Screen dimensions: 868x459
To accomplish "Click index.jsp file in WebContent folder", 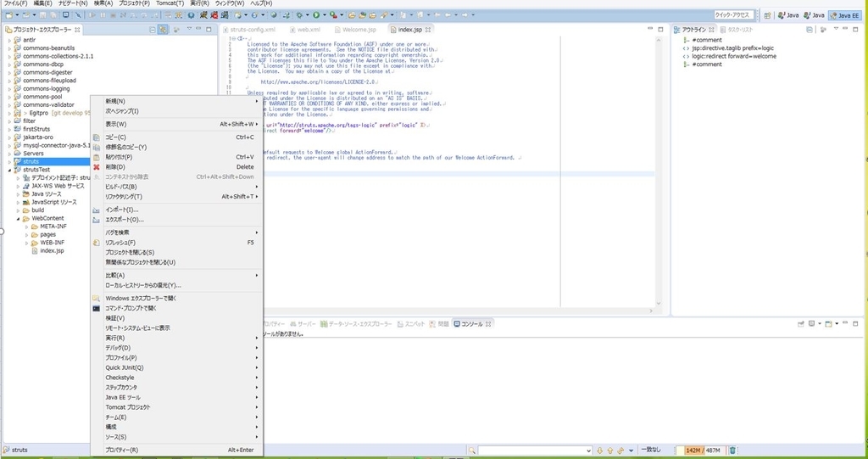I will pyautogui.click(x=52, y=250).
